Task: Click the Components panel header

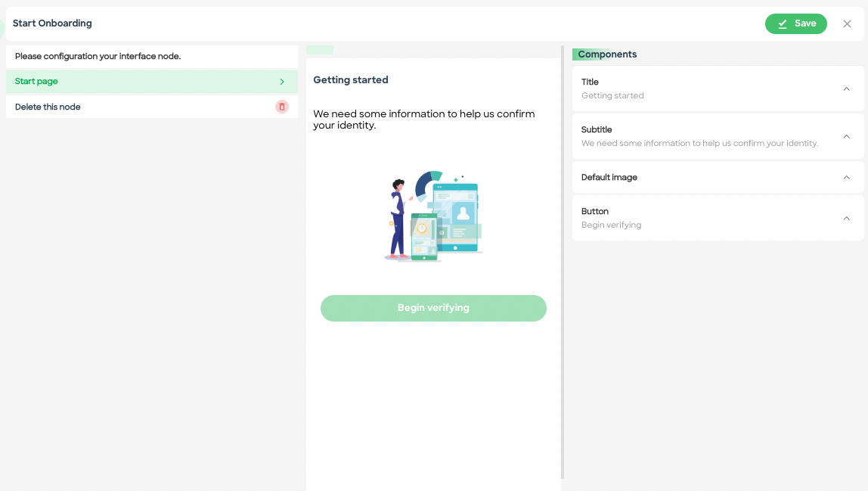Action: tap(606, 54)
